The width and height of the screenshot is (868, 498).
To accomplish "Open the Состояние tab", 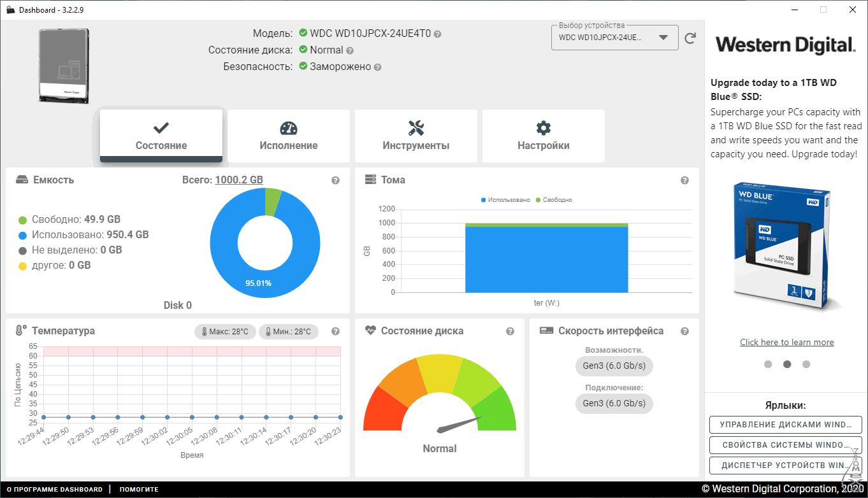I will [161, 136].
